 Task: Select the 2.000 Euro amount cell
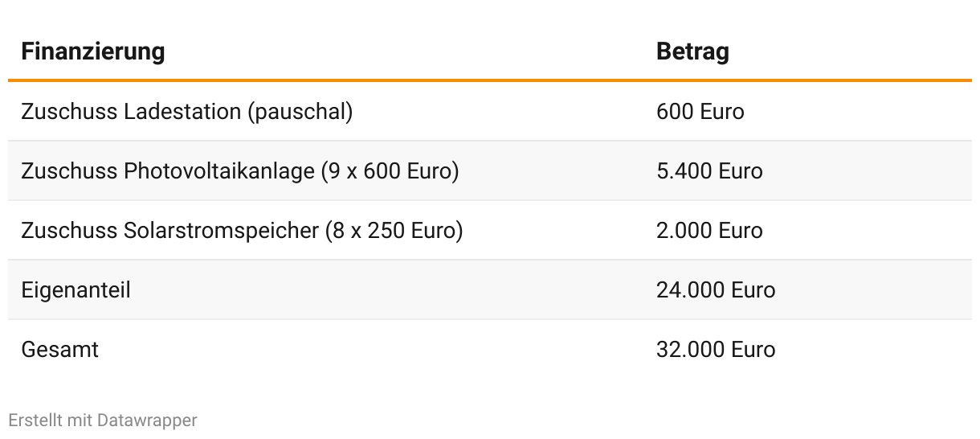[709, 230]
